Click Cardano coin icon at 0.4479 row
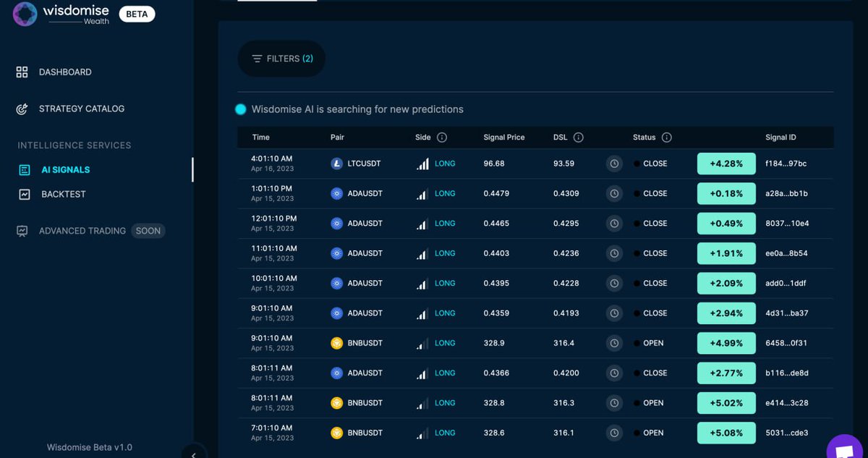The height and width of the screenshot is (458, 868). 336,194
